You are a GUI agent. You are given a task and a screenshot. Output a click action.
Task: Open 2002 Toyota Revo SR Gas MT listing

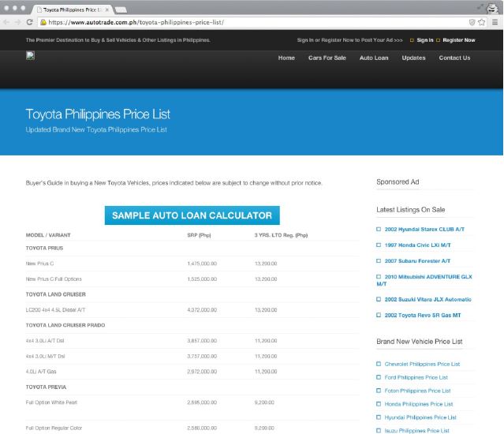tap(423, 315)
